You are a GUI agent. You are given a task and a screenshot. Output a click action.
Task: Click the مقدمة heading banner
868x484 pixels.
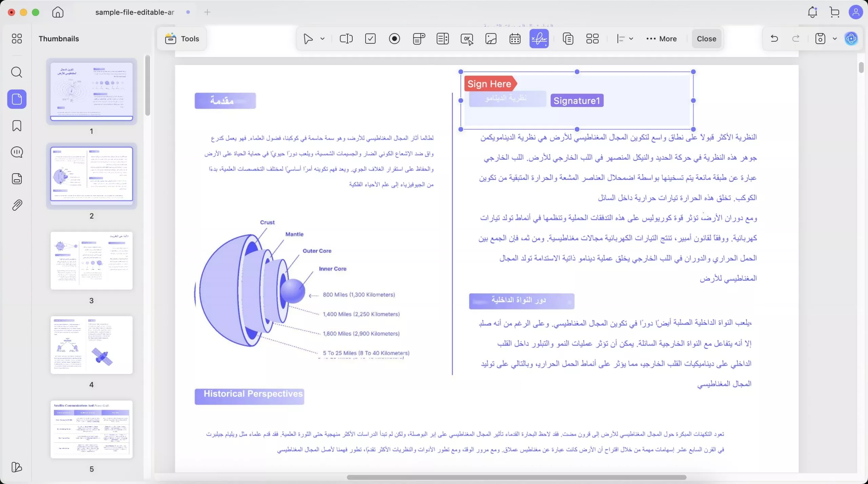click(x=225, y=101)
